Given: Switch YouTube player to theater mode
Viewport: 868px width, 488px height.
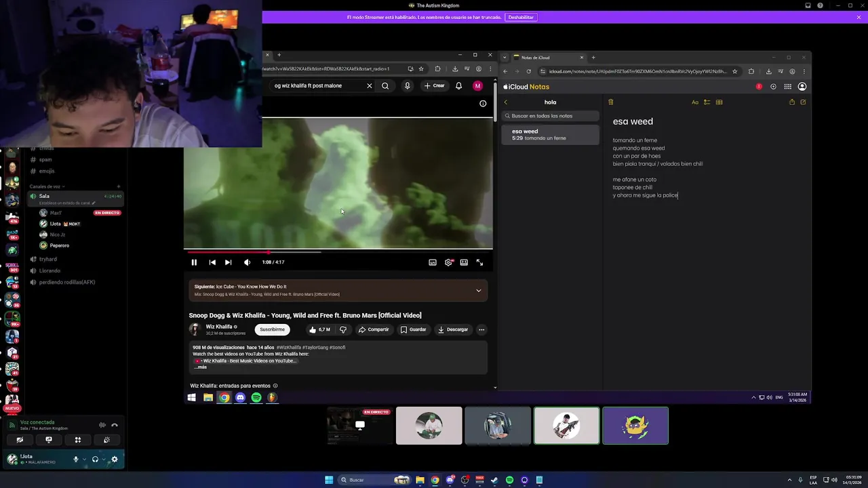Looking at the screenshot, I should tap(464, 262).
